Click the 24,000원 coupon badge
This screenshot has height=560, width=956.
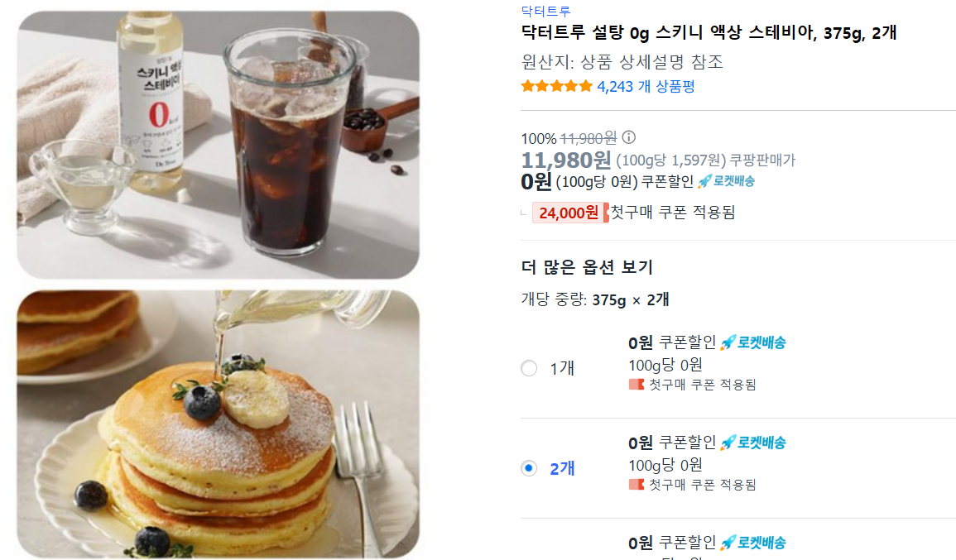click(569, 213)
